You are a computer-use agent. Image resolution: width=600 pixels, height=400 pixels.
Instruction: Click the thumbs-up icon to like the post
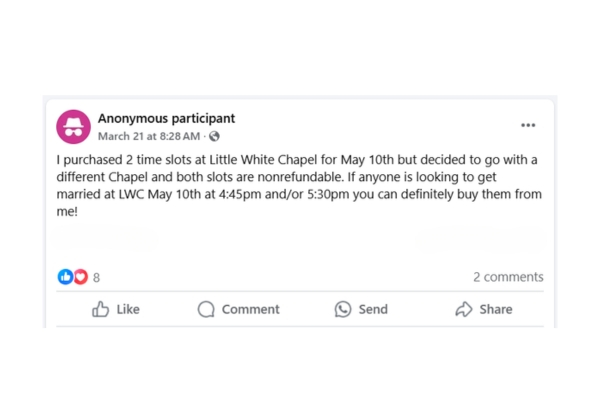(x=101, y=310)
